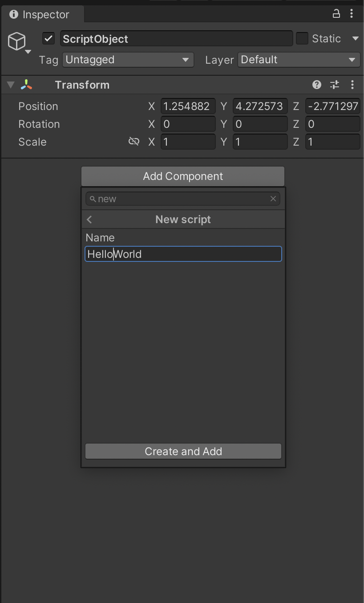
Task: Open the Tag dropdown showing Untagged
Action: coord(128,60)
